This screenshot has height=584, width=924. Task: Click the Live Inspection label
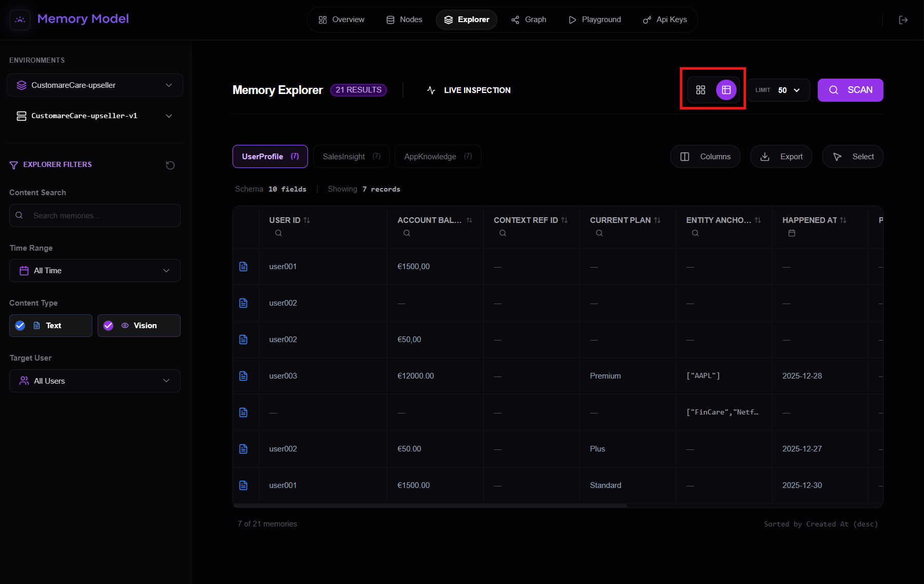tap(477, 90)
